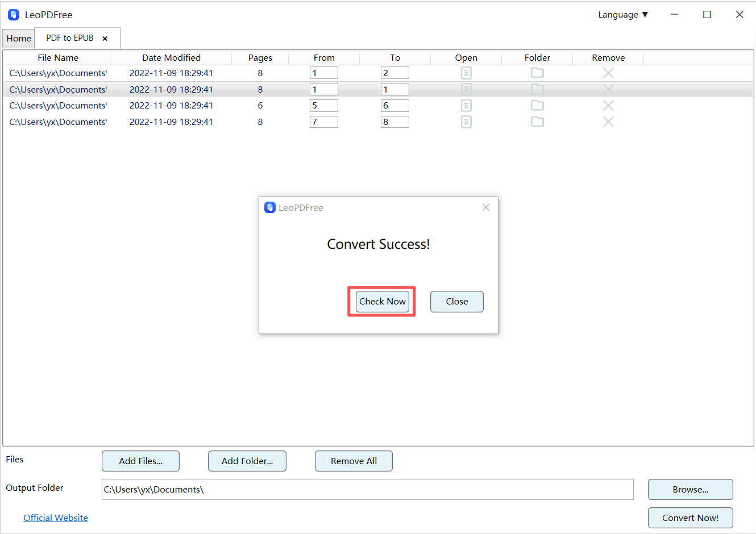
Task: Click the Remove column header
Action: [x=608, y=58]
